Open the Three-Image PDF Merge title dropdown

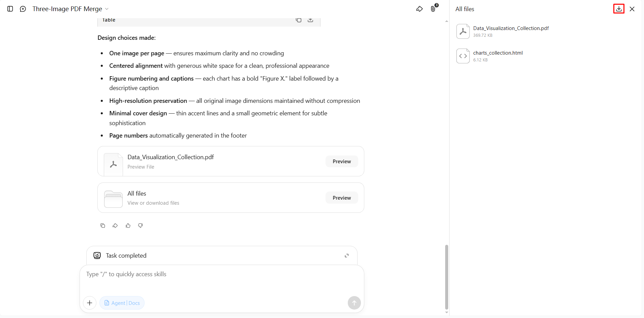point(70,9)
